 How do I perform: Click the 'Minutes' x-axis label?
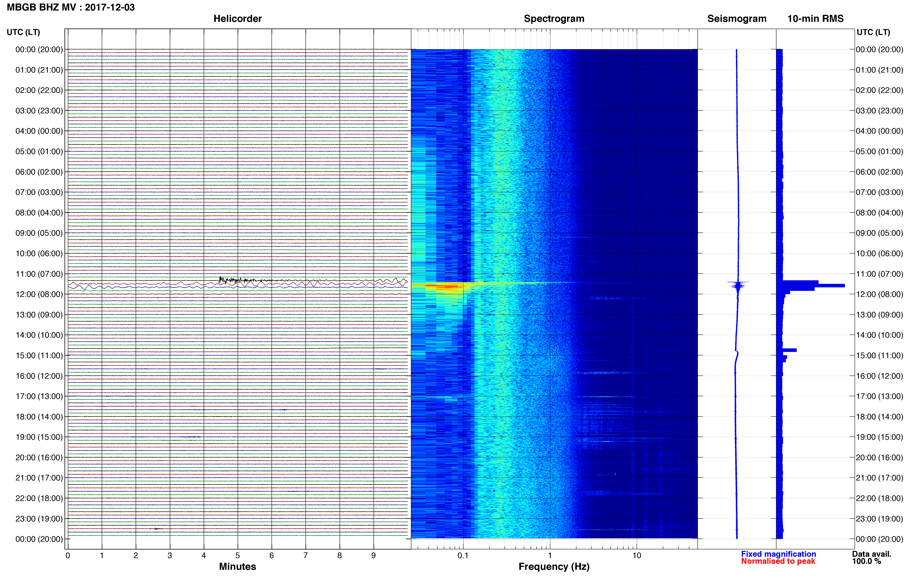pyautogui.click(x=238, y=566)
